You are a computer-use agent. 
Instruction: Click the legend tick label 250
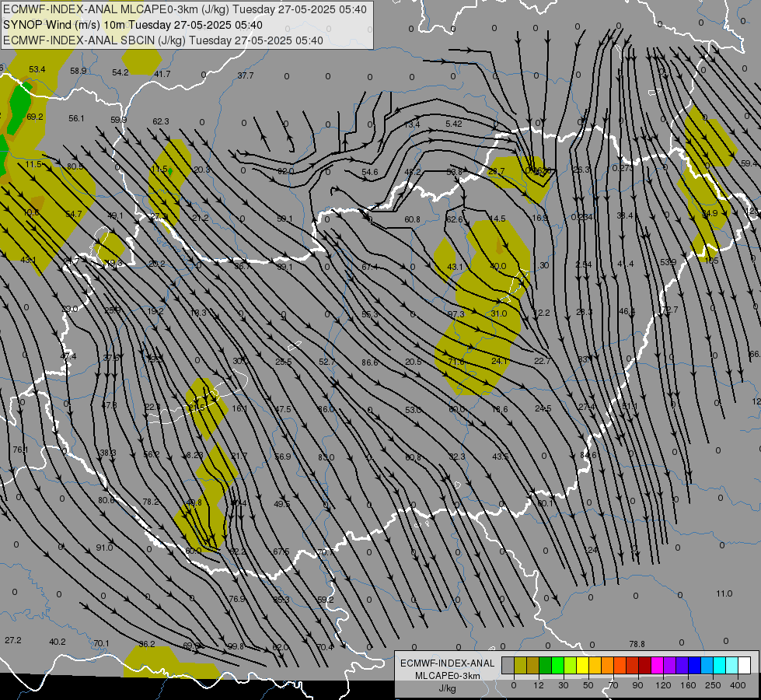tap(713, 685)
